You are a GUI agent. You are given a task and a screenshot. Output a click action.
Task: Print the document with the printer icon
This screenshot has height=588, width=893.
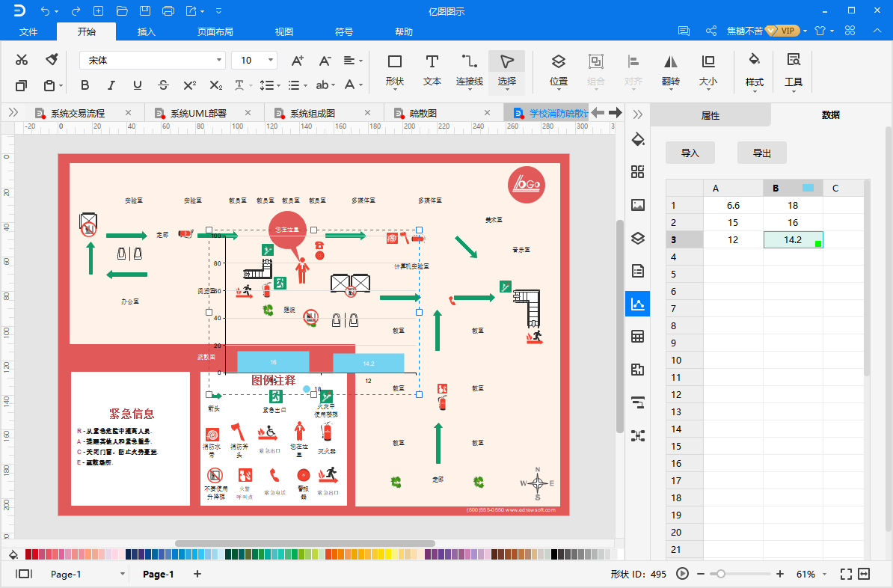[x=168, y=10]
